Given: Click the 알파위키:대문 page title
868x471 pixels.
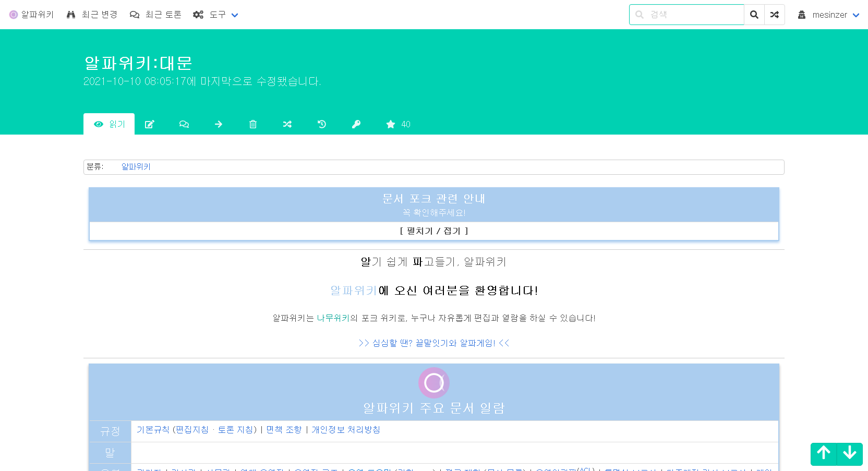Looking at the screenshot, I should tap(138, 63).
